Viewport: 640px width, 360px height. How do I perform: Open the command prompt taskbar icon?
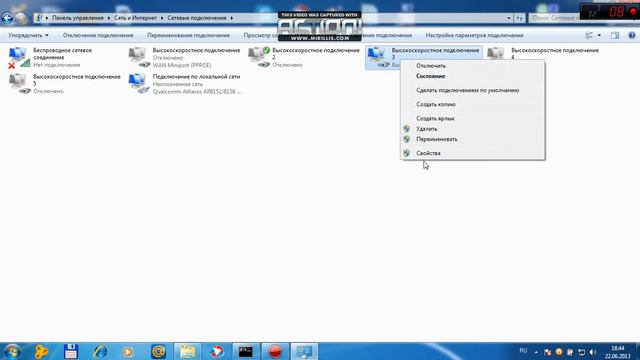[245, 351]
